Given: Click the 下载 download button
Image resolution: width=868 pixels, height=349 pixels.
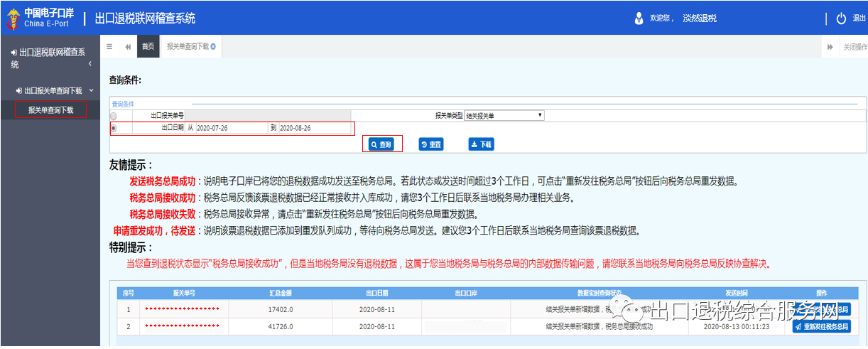Looking at the screenshot, I should (x=481, y=144).
